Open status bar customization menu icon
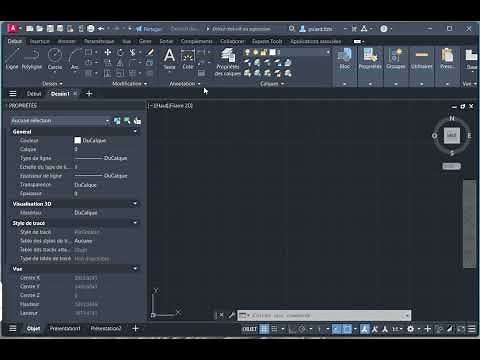This screenshot has width=480, height=360. click(472, 329)
